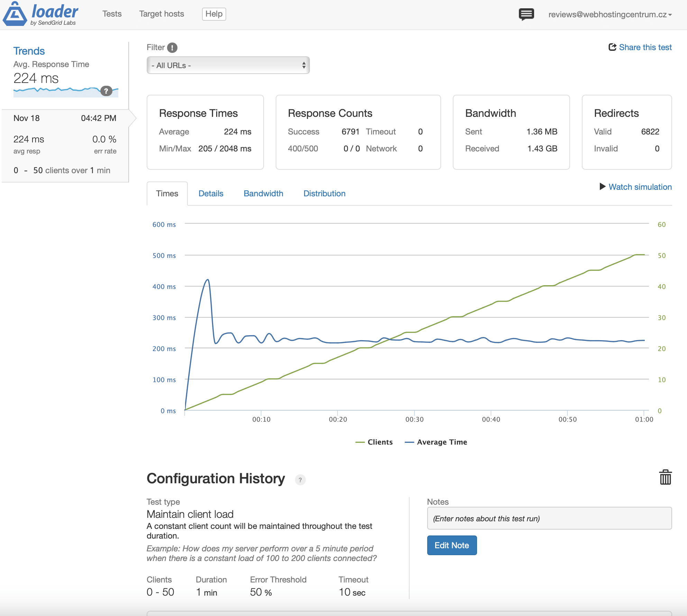Viewport: 687px width, 616px height.
Task: Switch to the Details tab
Action: tap(211, 194)
